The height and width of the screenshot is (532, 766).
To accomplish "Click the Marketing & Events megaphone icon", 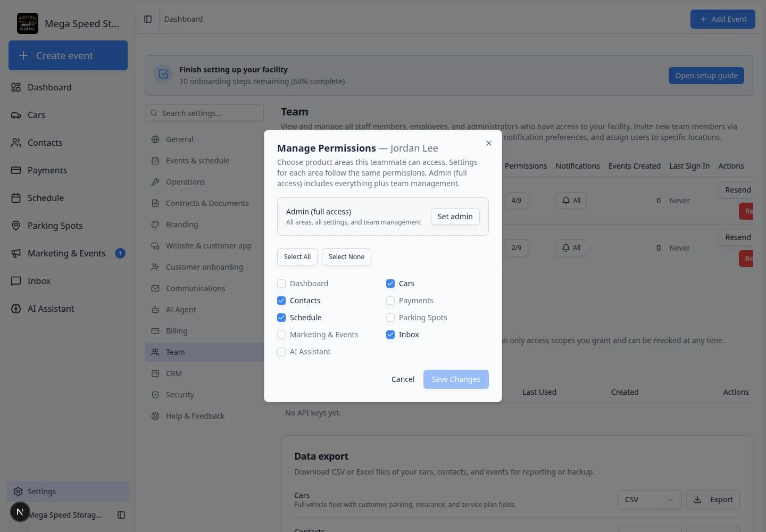I will 16,253.
